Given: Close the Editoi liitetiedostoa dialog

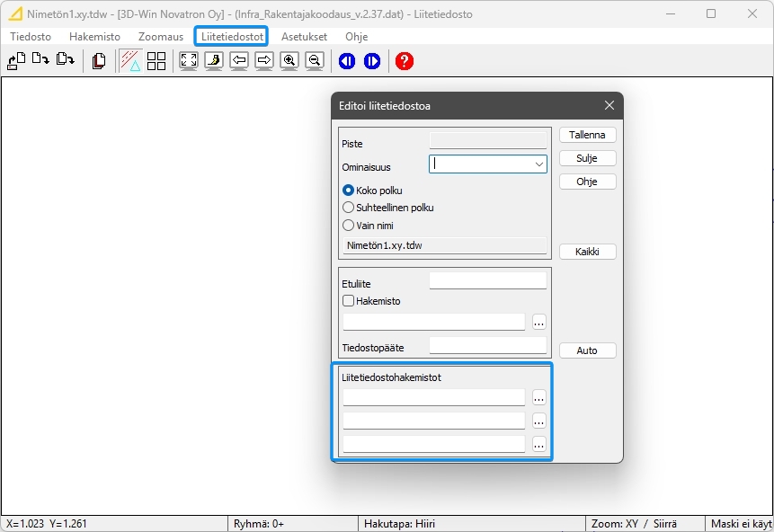Looking at the screenshot, I should pyautogui.click(x=609, y=105).
